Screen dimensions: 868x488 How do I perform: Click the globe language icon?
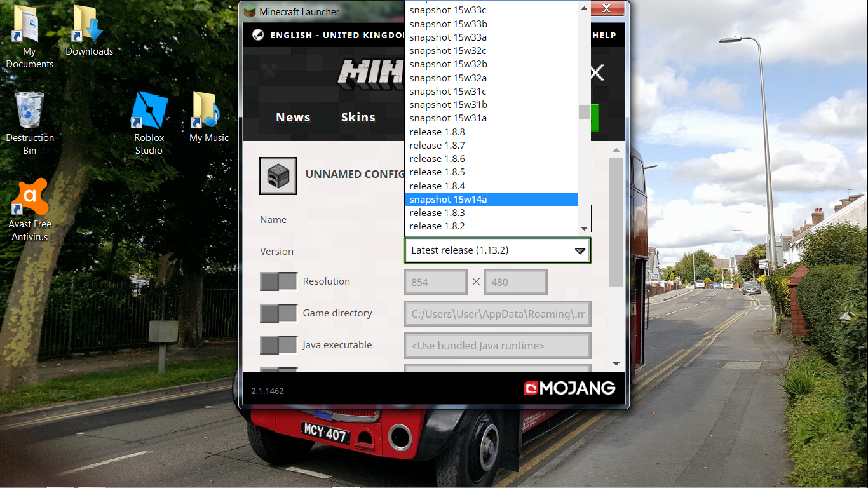(x=258, y=35)
